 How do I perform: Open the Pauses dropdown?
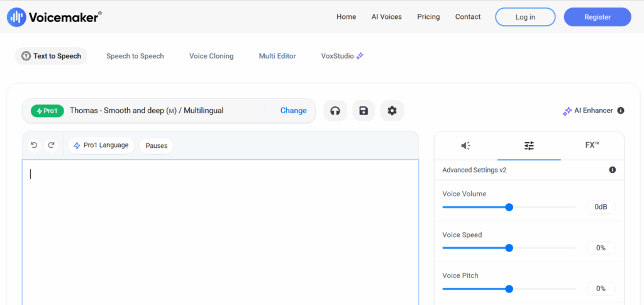point(157,145)
